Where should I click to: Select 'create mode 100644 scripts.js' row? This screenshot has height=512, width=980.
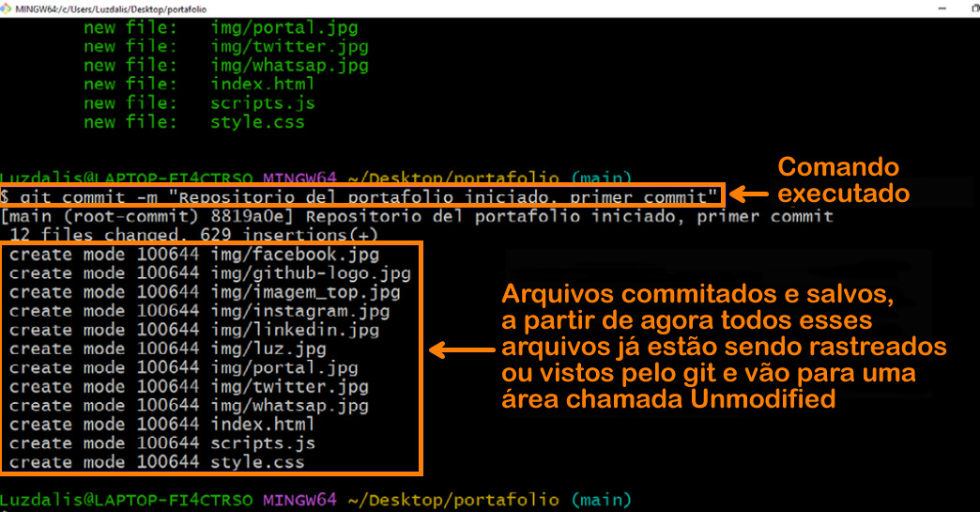(x=161, y=442)
